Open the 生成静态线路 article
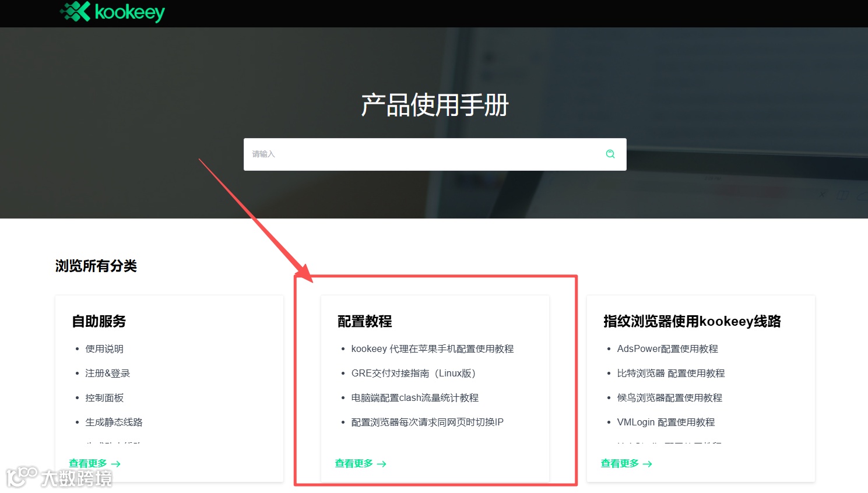868x493 pixels. click(x=114, y=422)
